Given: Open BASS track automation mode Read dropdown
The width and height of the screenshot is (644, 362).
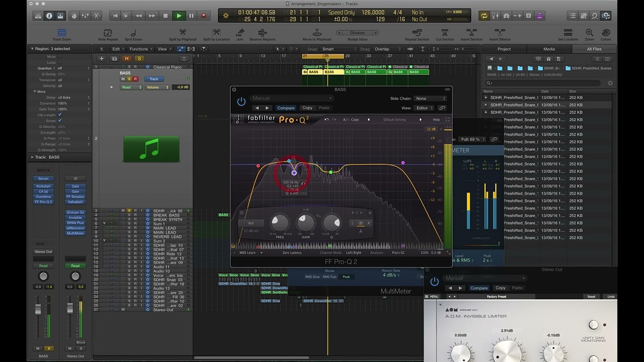Looking at the screenshot, I should click(x=132, y=87).
